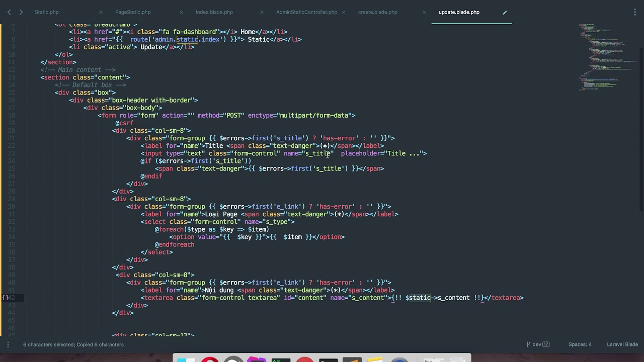The width and height of the screenshot is (644, 362).
Task: Open the index.blade.php tab
Action: [214, 12]
